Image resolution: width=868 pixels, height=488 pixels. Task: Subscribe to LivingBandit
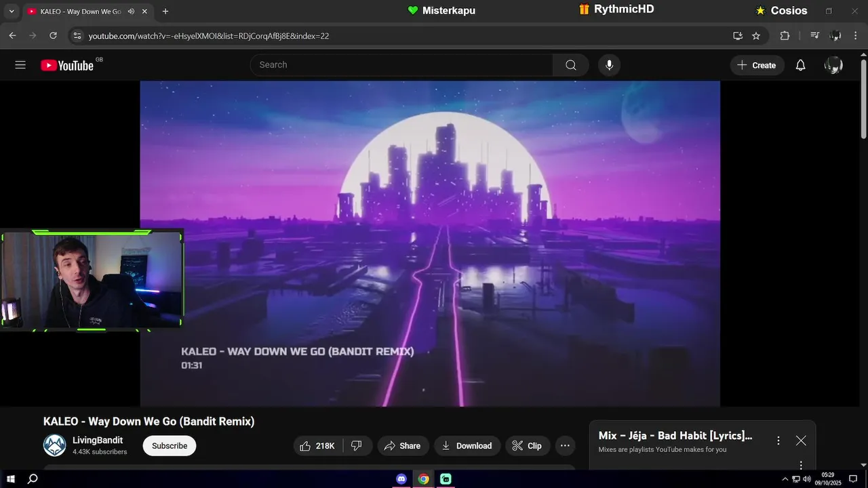[x=170, y=445]
